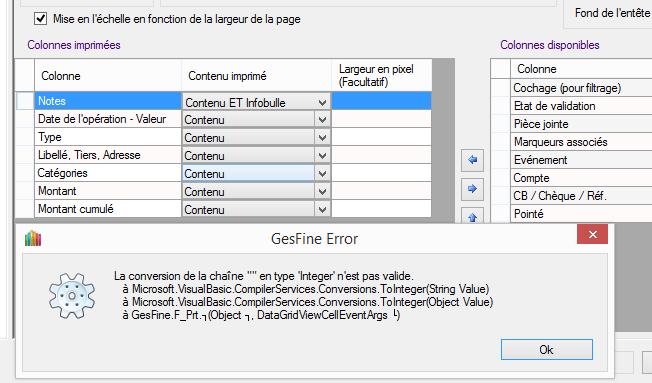The image size is (652, 383).
Task: Select Pointé available column
Action: point(581,214)
